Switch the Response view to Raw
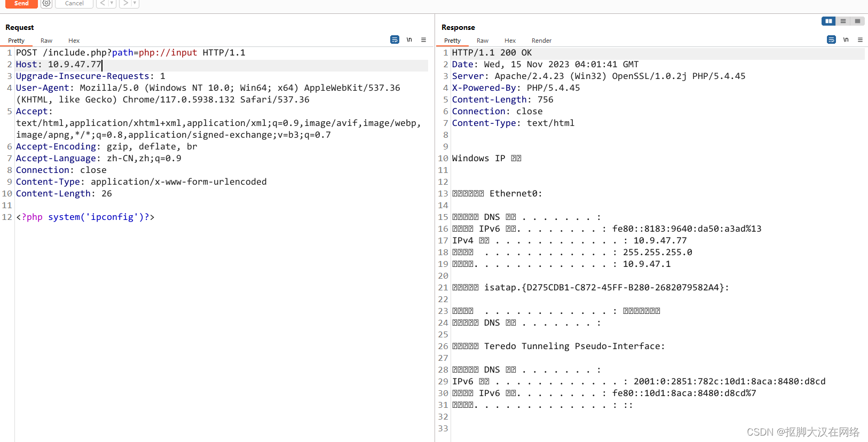 483,41
